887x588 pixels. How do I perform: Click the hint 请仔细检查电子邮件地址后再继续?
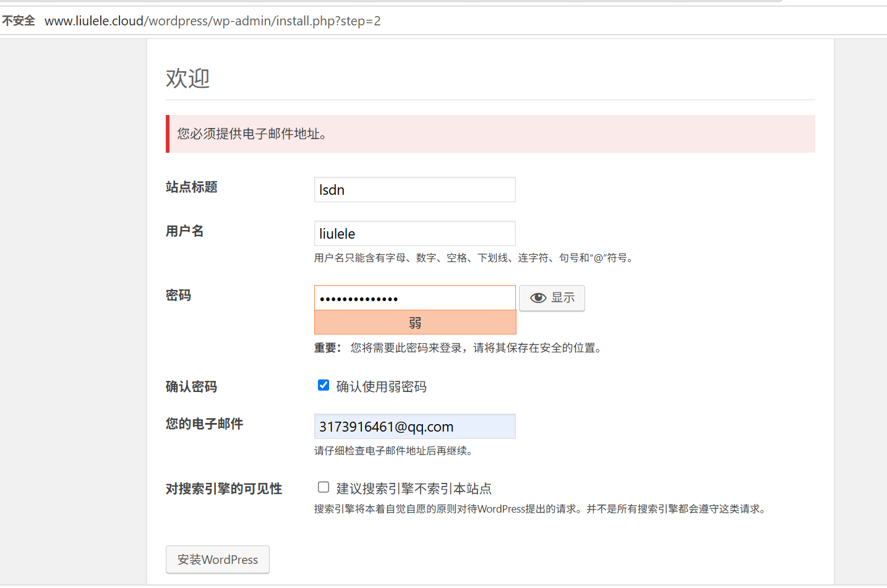395,451
